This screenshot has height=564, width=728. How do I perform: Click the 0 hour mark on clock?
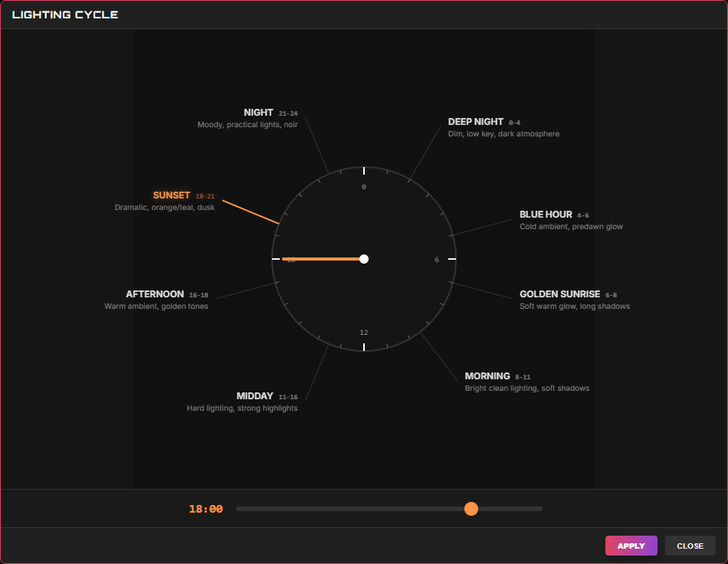[x=364, y=187]
